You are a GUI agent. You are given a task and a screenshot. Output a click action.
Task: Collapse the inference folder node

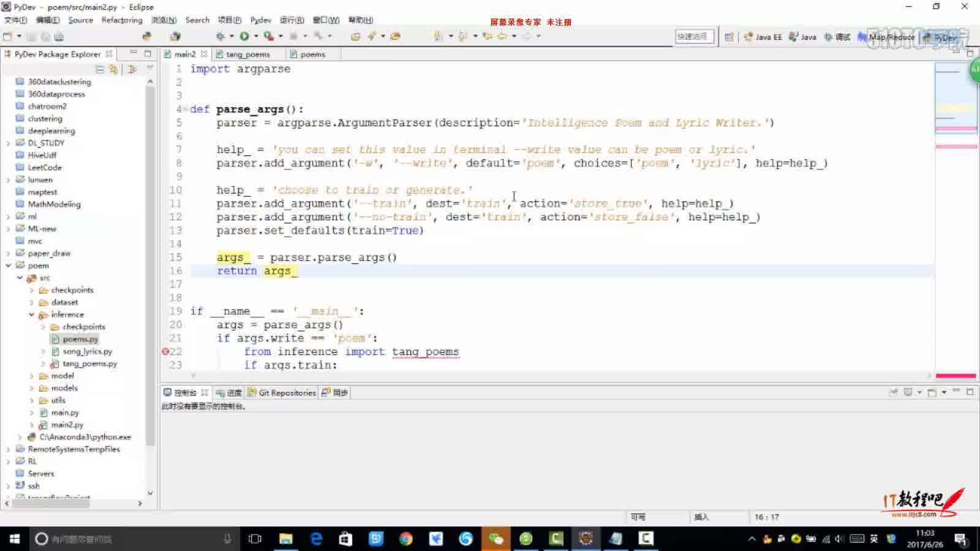point(31,315)
